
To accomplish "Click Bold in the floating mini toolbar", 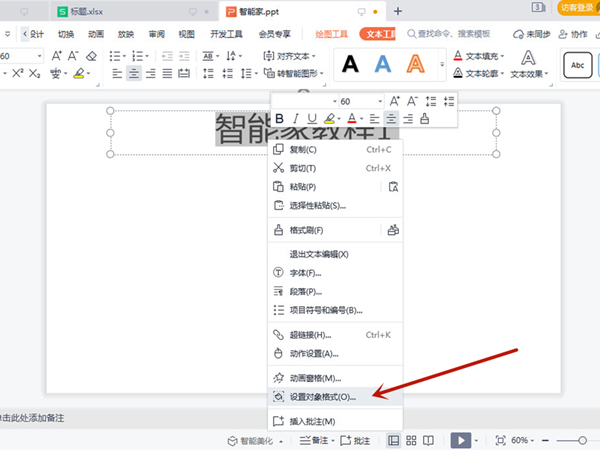I will coord(281,119).
